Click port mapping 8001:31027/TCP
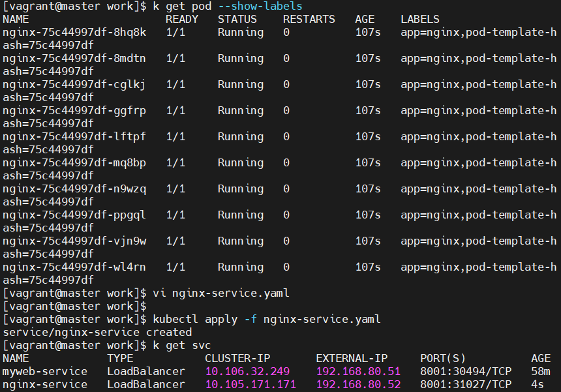Screen dimensions: 561x392 click(x=466, y=385)
